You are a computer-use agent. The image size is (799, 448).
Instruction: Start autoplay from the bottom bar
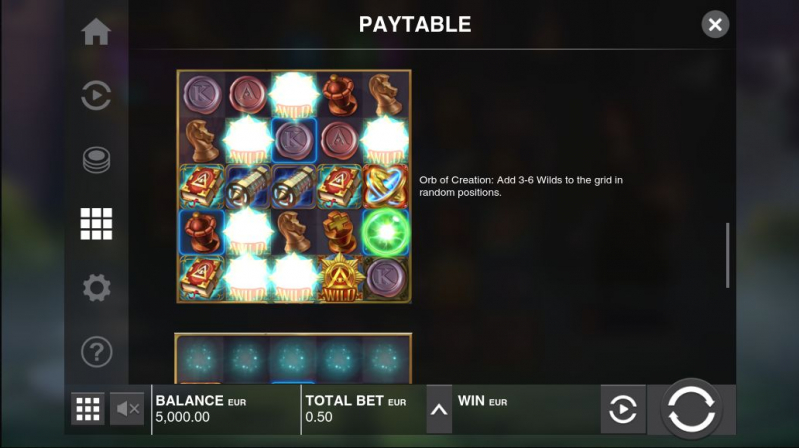pyautogui.click(x=623, y=409)
